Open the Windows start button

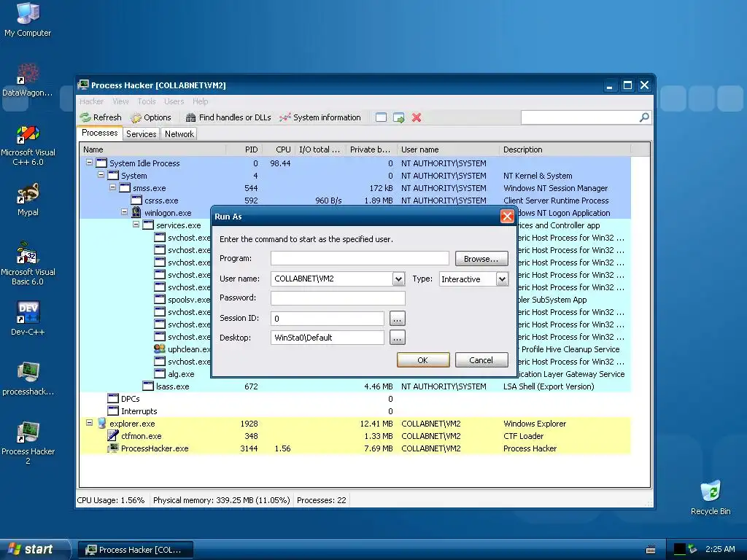point(34,550)
